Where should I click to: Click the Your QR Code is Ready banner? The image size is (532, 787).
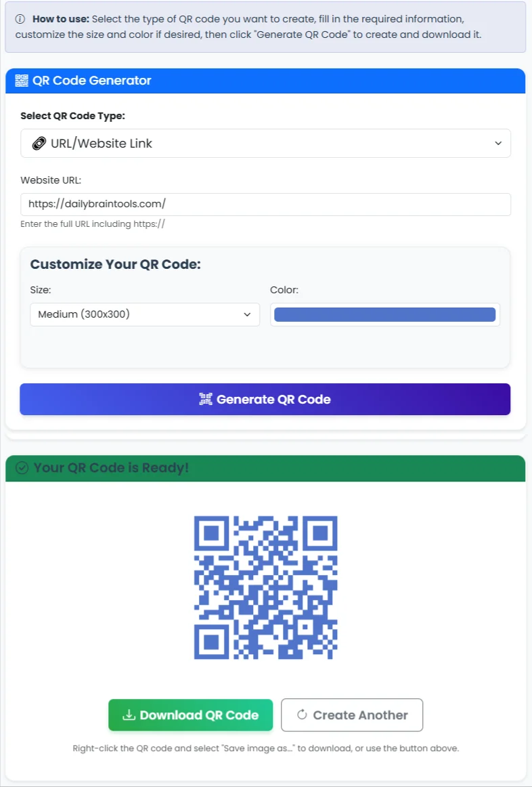[x=265, y=467]
